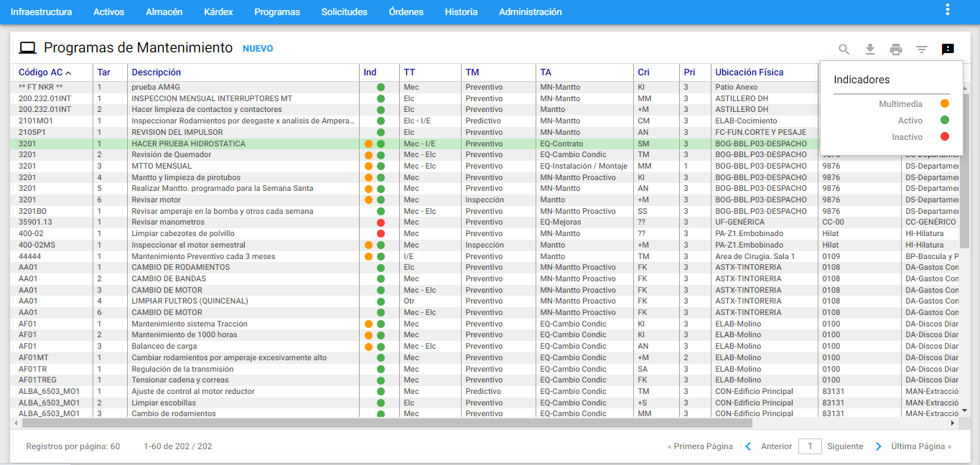The height and width of the screenshot is (465, 980).
Task: Sort by the TA column header
Action: click(546, 72)
